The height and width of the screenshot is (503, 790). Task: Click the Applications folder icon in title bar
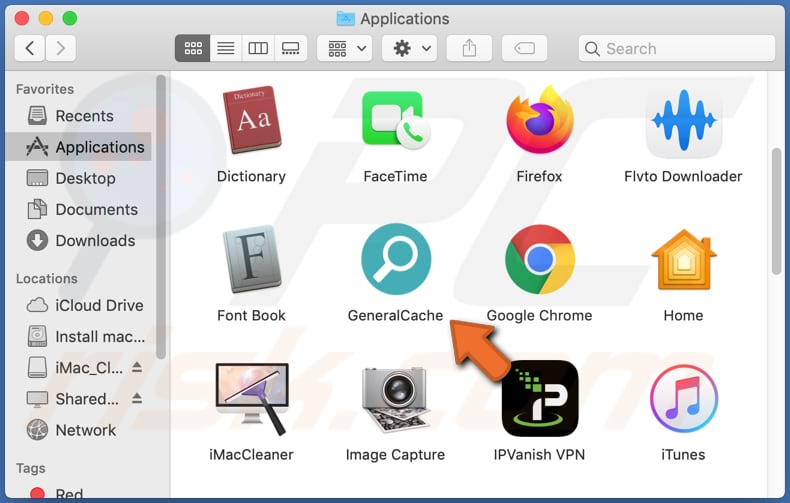tap(346, 19)
